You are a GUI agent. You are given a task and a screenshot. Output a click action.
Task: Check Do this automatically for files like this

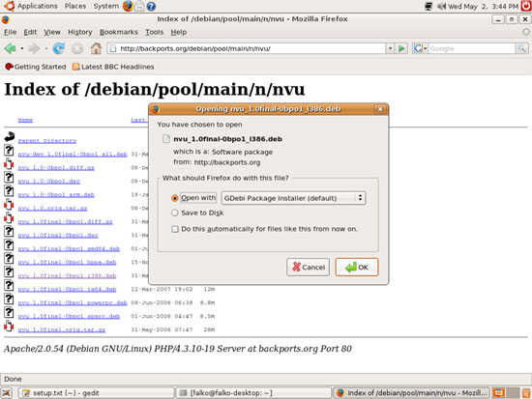[175, 229]
